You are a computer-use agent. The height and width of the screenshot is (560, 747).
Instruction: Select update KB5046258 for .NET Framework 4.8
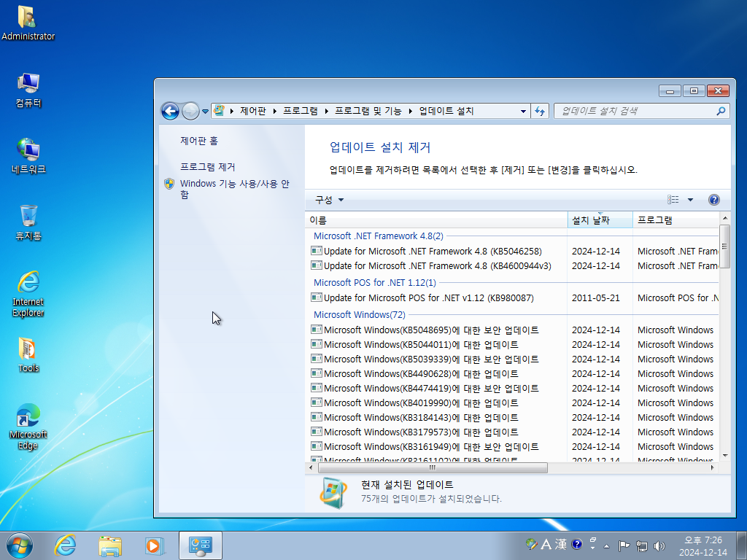433,252
